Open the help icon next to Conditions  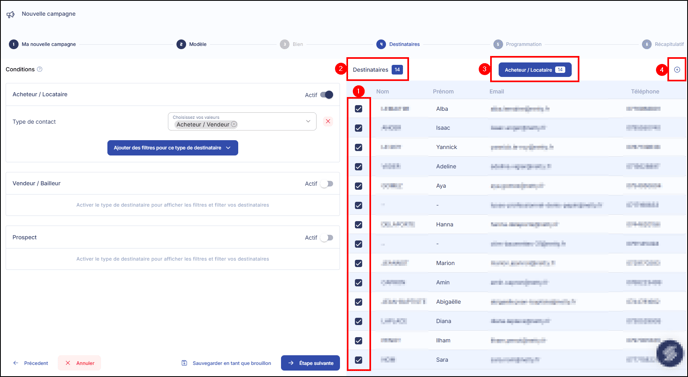pyautogui.click(x=40, y=69)
